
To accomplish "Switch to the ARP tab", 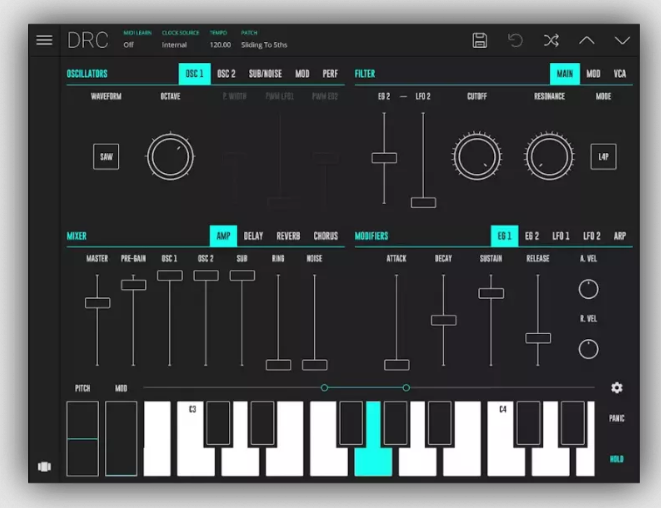I will point(620,236).
